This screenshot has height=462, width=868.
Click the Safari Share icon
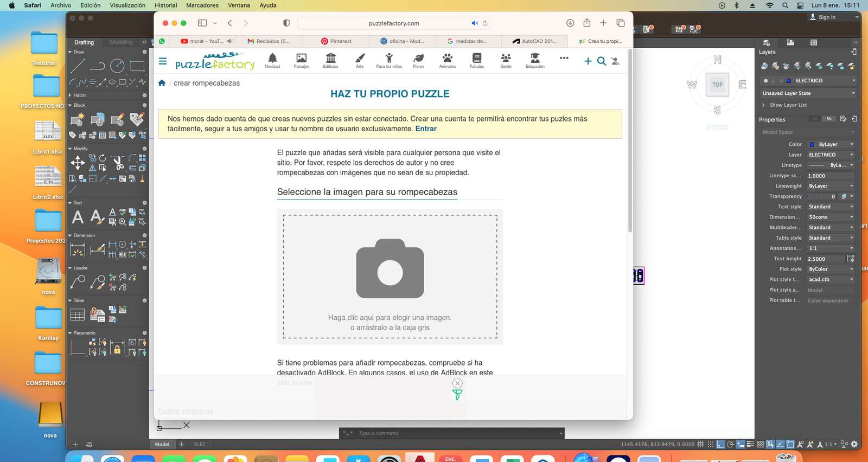pyautogui.click(x=586, y=23)
